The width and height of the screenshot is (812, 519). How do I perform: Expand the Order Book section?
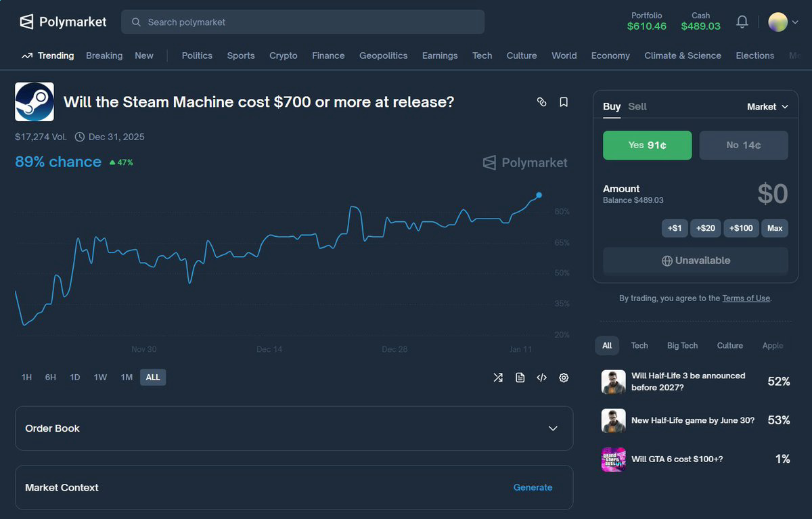(x=294, y=428)
